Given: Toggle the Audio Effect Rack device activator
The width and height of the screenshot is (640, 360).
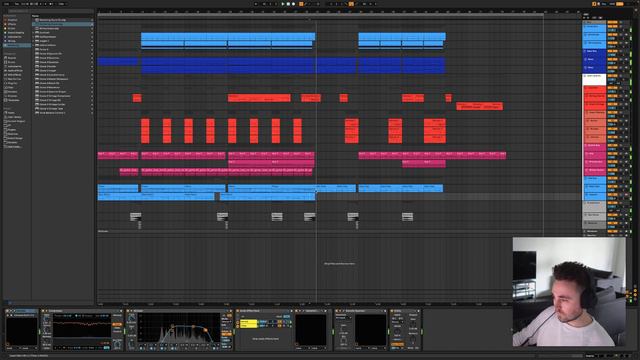Looking at the screenshot, I should pyautogui.click(x=238, y=311).
